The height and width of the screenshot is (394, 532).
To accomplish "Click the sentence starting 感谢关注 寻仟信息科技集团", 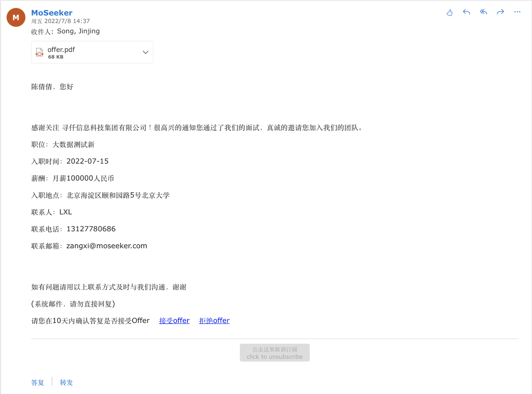I will pyautogui.click(x=197, y=127).
